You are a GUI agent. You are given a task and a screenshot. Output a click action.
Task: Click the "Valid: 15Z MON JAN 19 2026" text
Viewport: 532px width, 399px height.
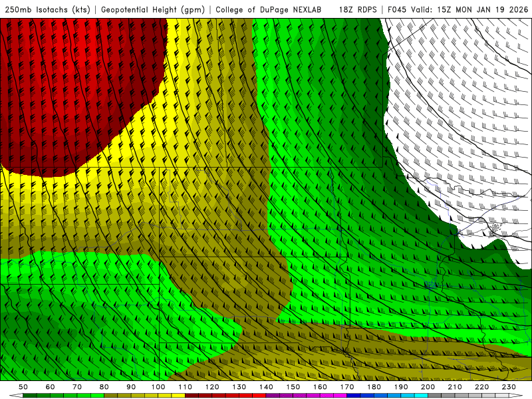[469, 10]
